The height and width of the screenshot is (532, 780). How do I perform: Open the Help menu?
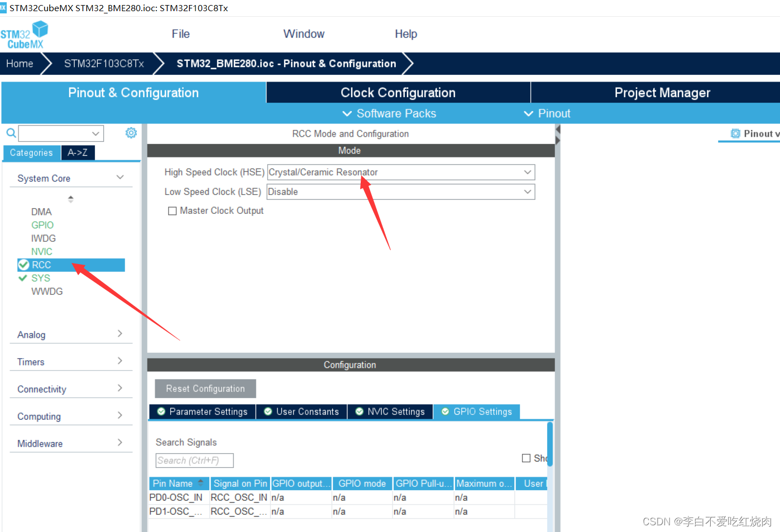tap(406, 34)
